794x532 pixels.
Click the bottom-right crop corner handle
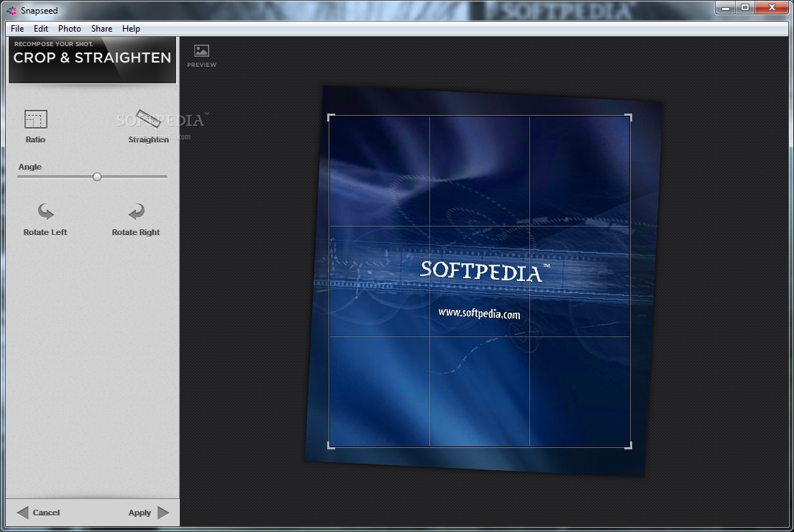629,446
